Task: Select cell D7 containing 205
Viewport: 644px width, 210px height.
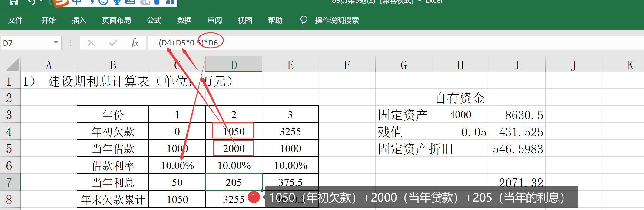Action: tap(234, 182)
